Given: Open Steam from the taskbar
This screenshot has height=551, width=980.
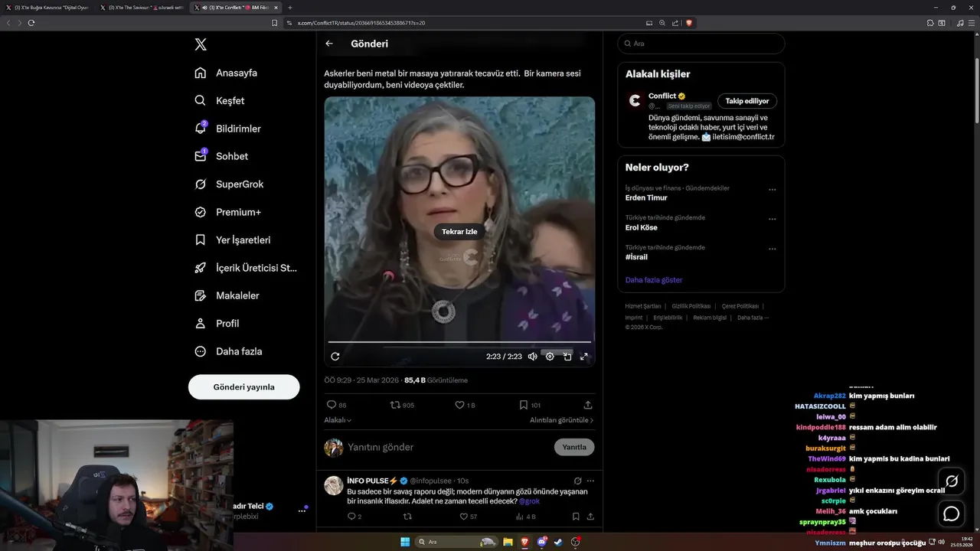Looking at the screenshot, I should pos(558,542).
